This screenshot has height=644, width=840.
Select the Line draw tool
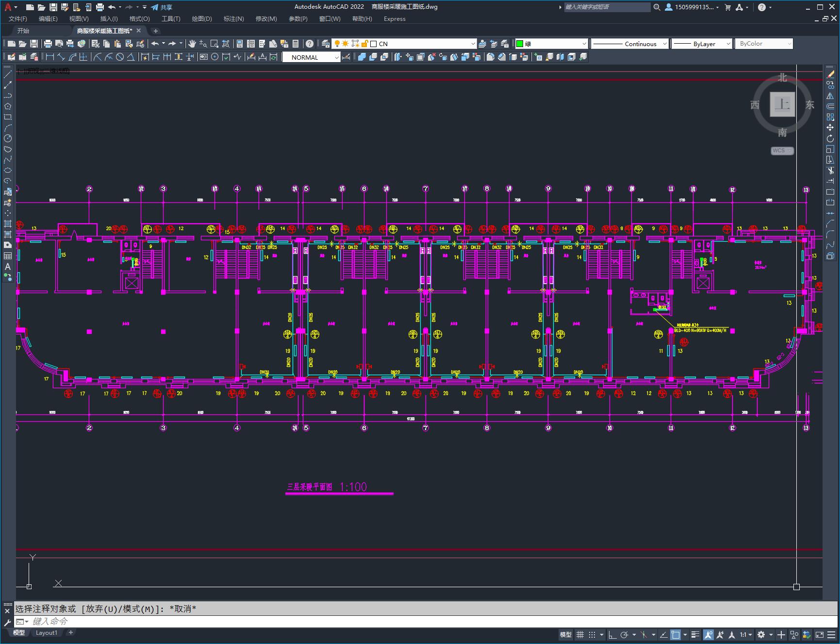click(7, 74)
